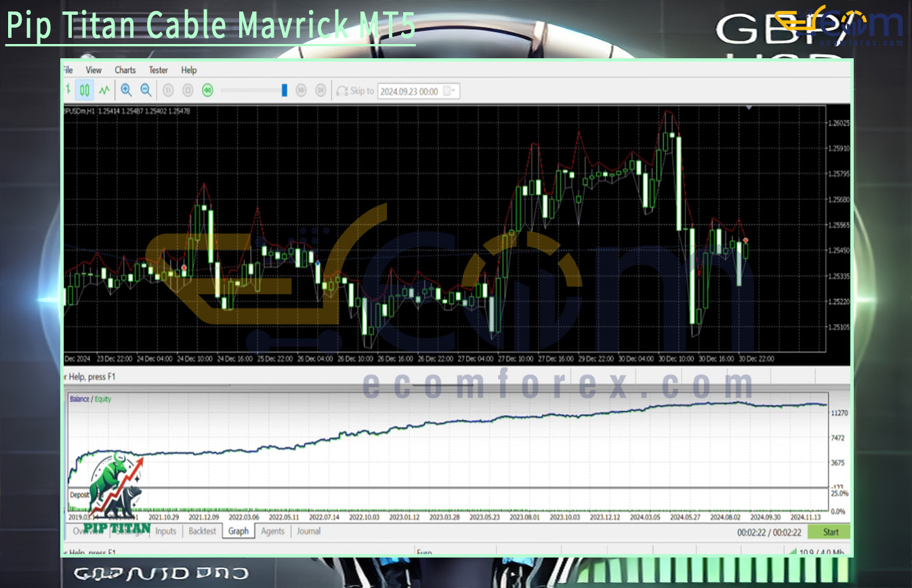Click the Pip Titan Cable Mavrick MT5 title

click(x=210, y=26)
